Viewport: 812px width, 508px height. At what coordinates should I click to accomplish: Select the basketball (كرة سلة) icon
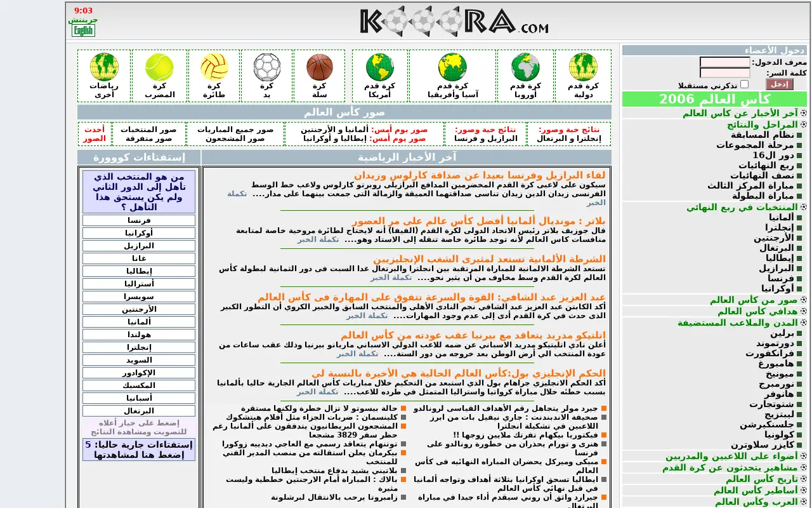(x=320, y=67)
